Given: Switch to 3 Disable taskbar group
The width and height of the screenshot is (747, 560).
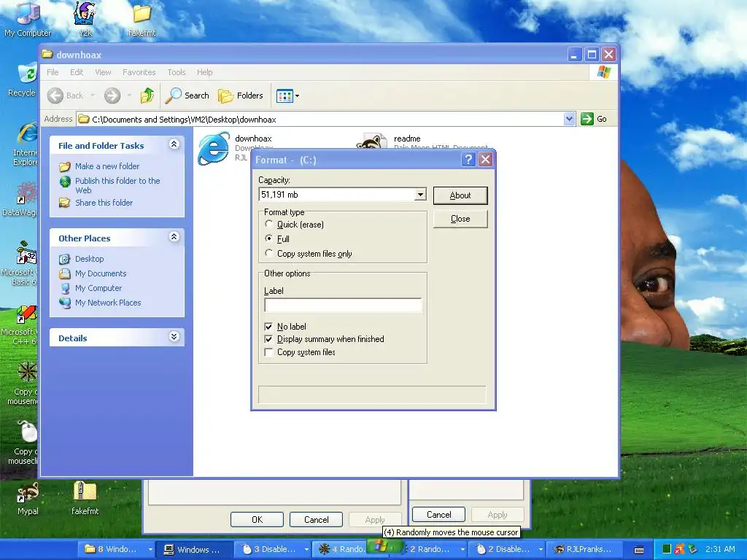Looking at the screenshot, I should tap(271, 549).
